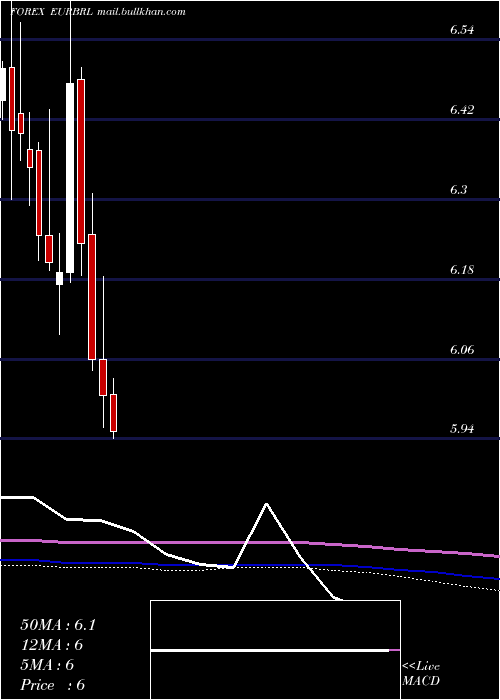
Task: Click the 6.54 price axis label
Action: (462, 30)
